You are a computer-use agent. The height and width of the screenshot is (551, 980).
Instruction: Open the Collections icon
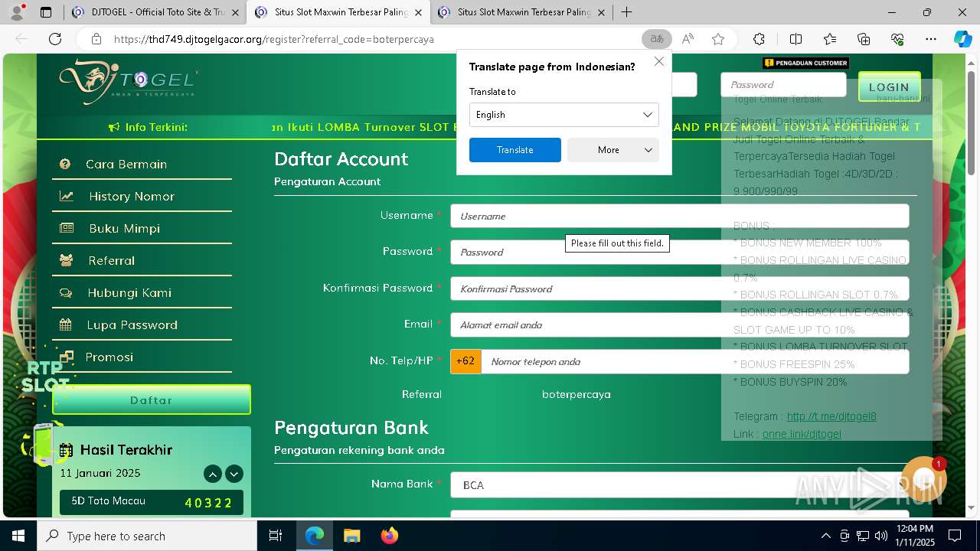pyautogui.click(x=864, y=39)
